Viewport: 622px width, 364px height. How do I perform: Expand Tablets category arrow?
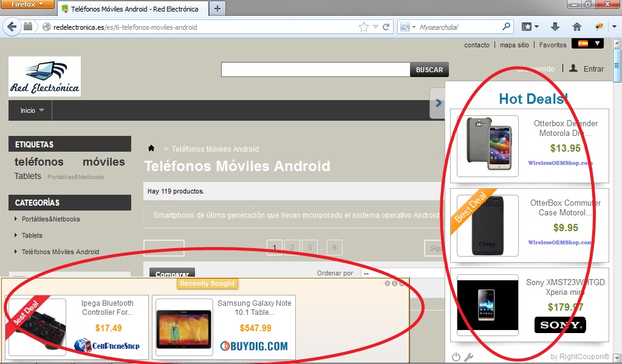(16, 235)
